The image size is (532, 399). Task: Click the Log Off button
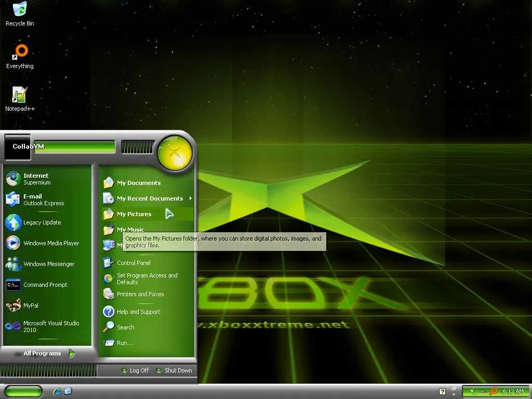click(x=135, y=370)
